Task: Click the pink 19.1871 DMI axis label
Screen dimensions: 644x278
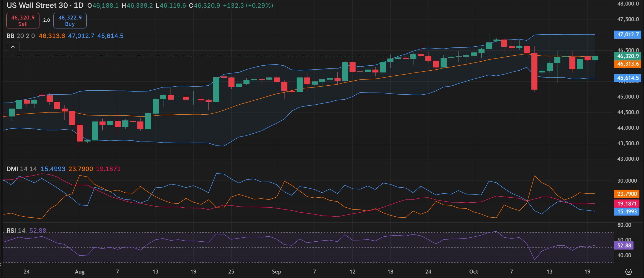Action: coord(627,204)
